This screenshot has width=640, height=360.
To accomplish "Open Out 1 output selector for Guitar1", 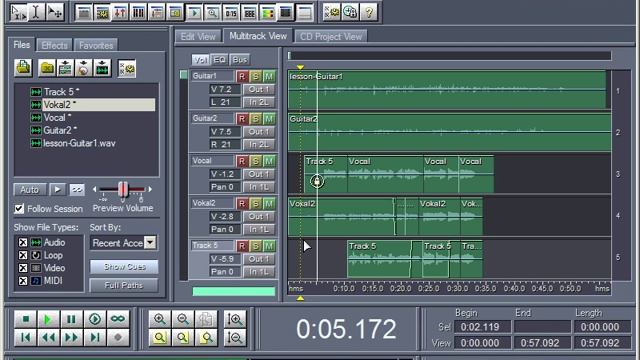I will pos(259,89).
